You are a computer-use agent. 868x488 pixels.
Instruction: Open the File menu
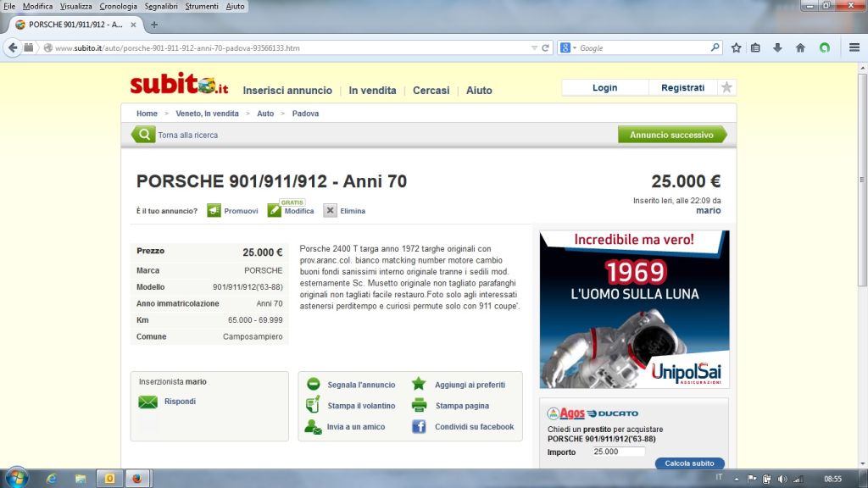point(9,6)
